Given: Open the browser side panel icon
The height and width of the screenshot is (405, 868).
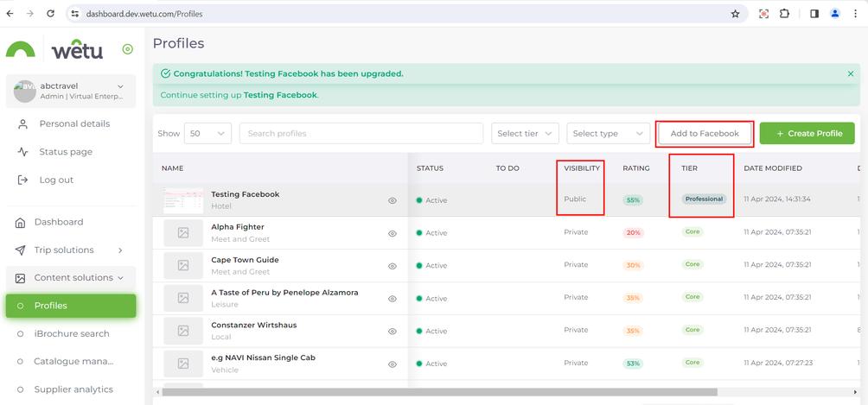Looking at the screenshot, I should 814,14.
